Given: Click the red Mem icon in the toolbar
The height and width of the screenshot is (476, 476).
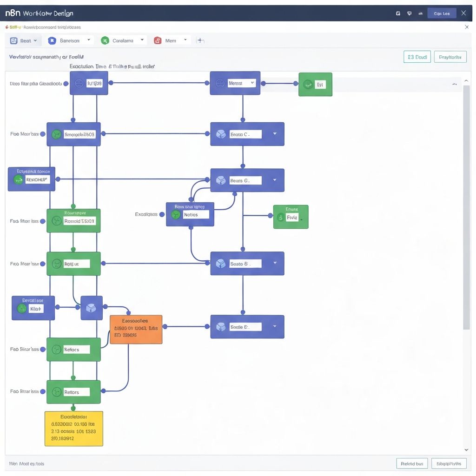Looking at the screenshot, I should point(158,40).
